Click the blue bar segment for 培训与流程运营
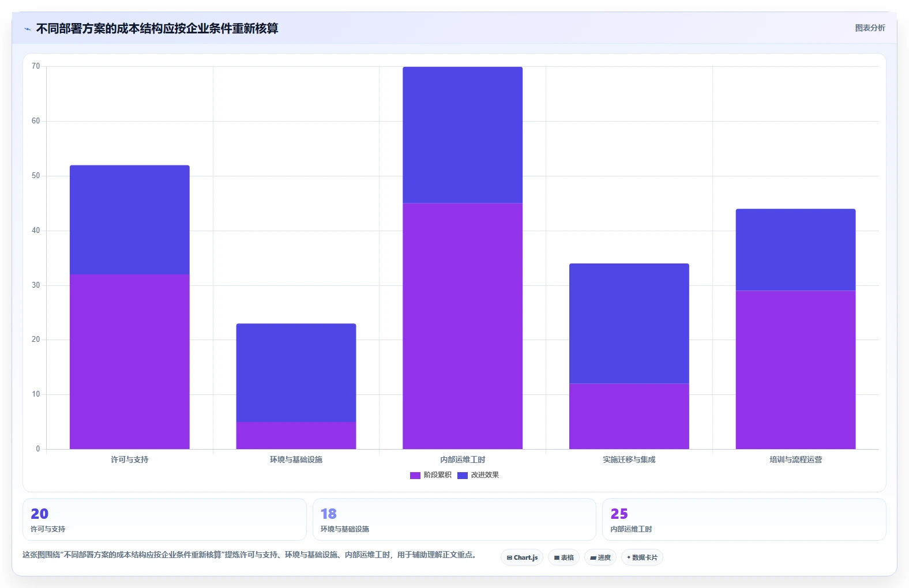909x588 pixels. [796, 250]
